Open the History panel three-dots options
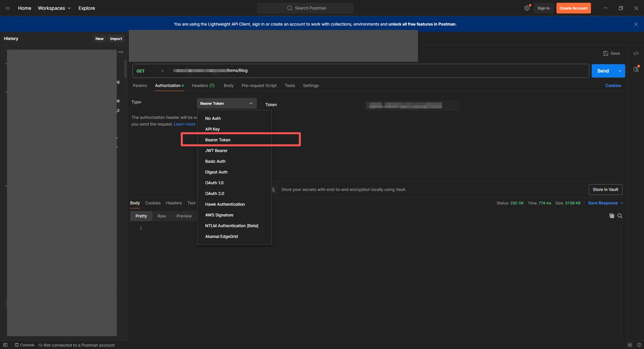 click(121, 52)
